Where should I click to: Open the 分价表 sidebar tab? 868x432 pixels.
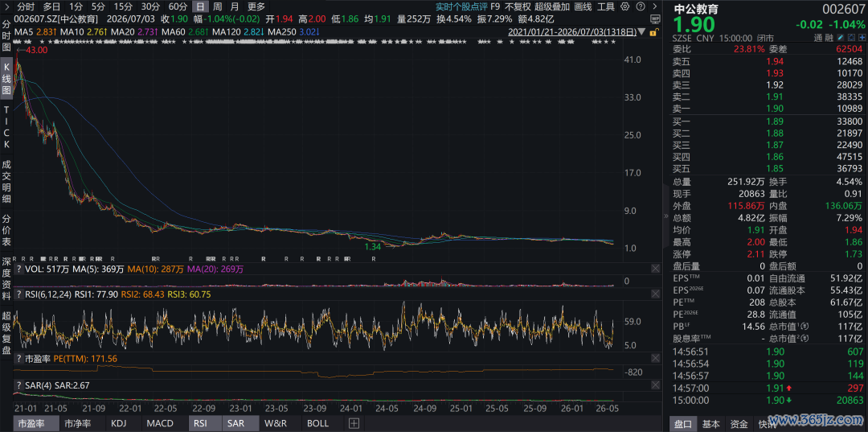[x=6, y=231]
